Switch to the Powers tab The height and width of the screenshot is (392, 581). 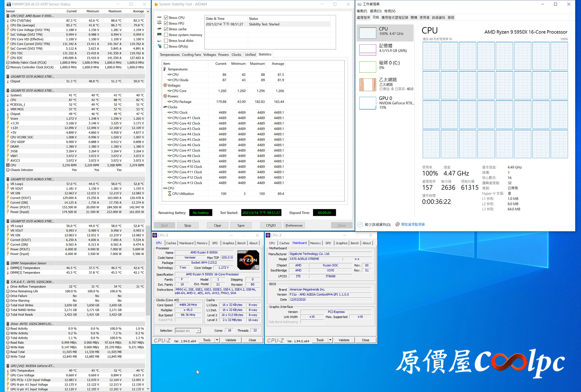[223, 55]
